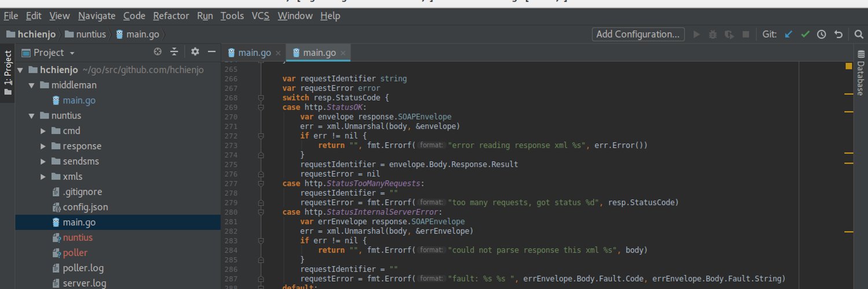Close the inactive main.go editor tab

[278, 53]
